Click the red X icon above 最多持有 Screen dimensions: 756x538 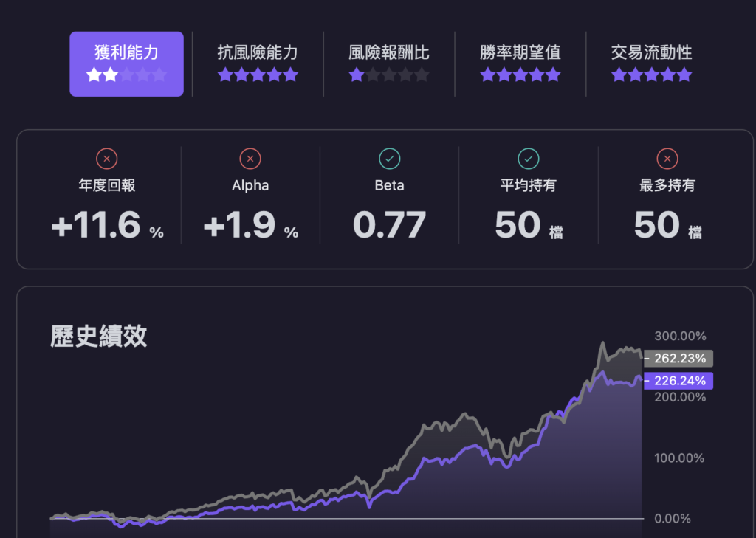click(x=667, y=158)
